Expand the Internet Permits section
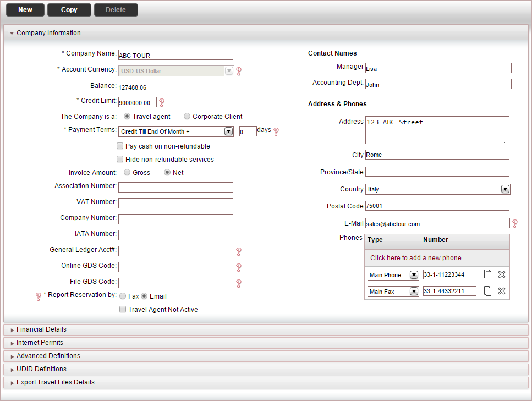The image size is (532, 401). (x=12, y=343)
